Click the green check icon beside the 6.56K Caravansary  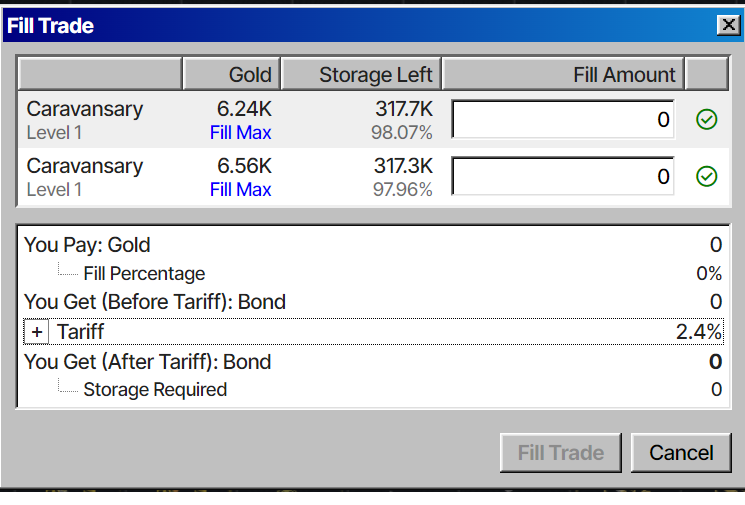click(706, 177)
